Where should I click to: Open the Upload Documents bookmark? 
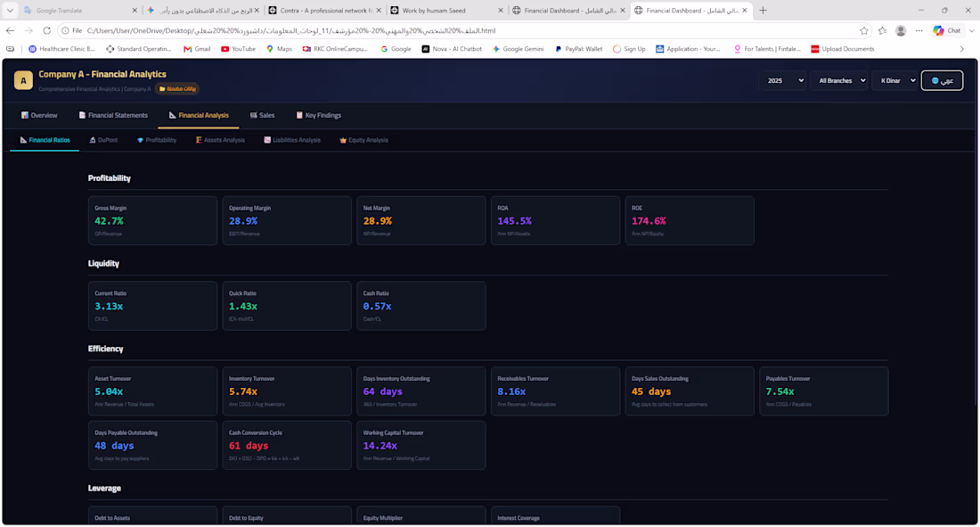point(843,49)
